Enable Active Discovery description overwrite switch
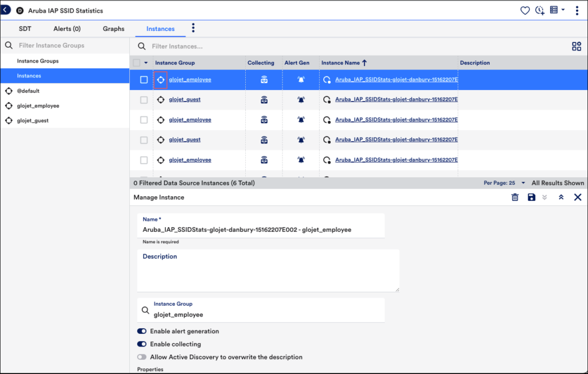Image resolution: width=588 pixels, height=374 pixels. point(142,357)
